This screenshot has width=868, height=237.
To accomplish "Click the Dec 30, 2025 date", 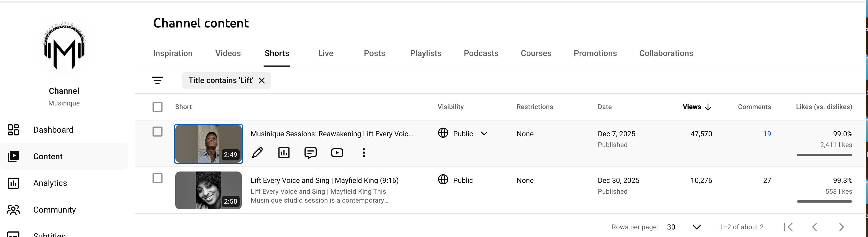I will (619, 180).
